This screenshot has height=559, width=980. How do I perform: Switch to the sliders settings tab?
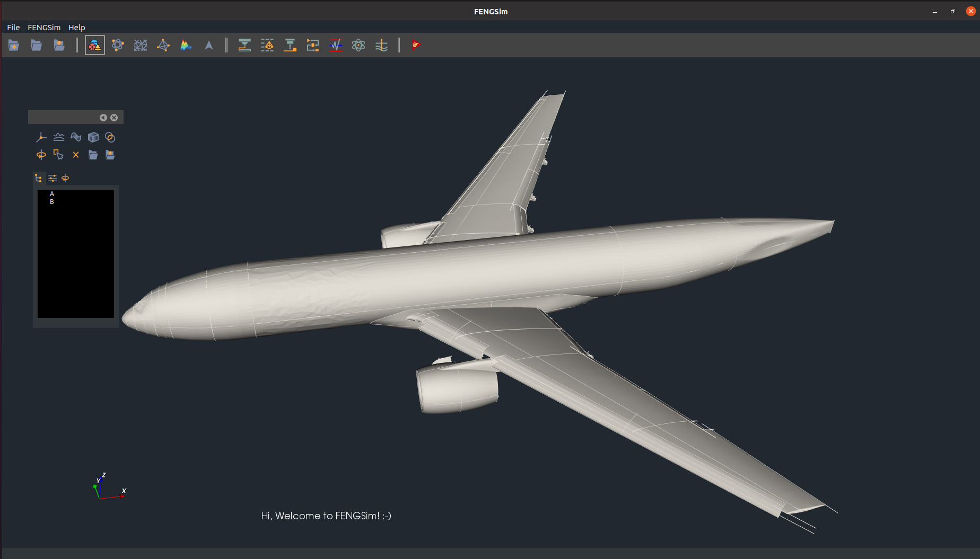(x=52, y=178)
